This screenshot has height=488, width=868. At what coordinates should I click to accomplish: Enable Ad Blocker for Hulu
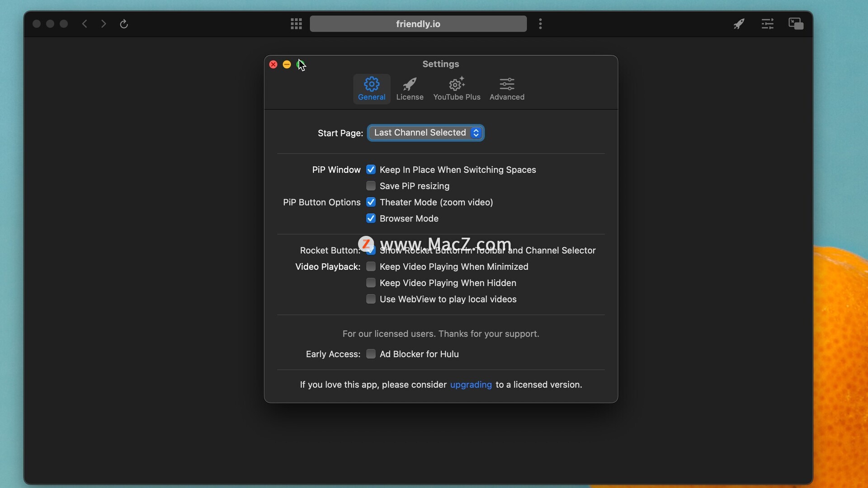[x=371, y=354]
